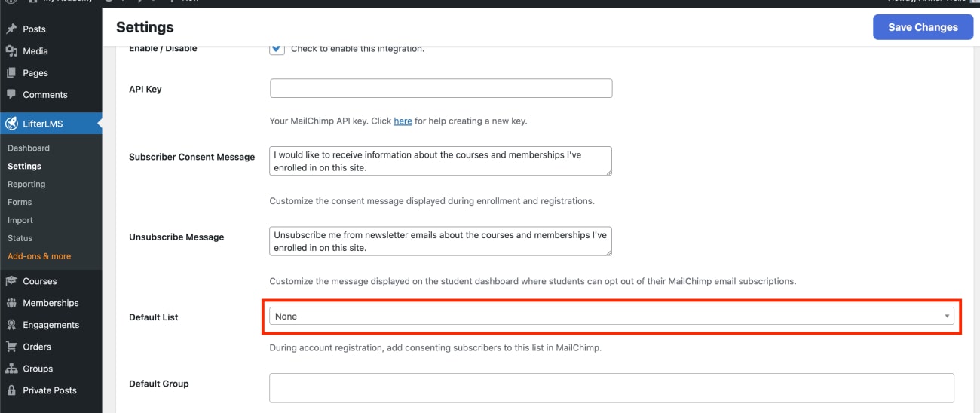980x413 pixels.
Task: Open the Reporting submenu item
Action: (x=26, y=185)
